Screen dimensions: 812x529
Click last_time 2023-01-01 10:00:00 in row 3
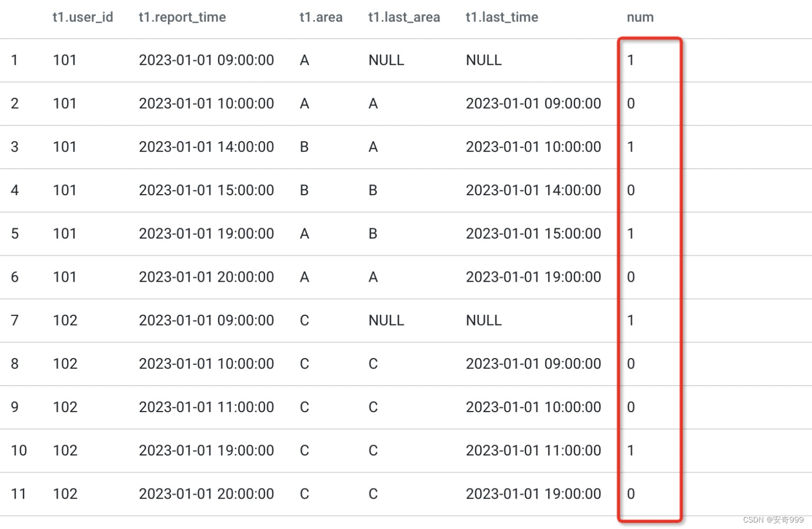click(533, 147)
